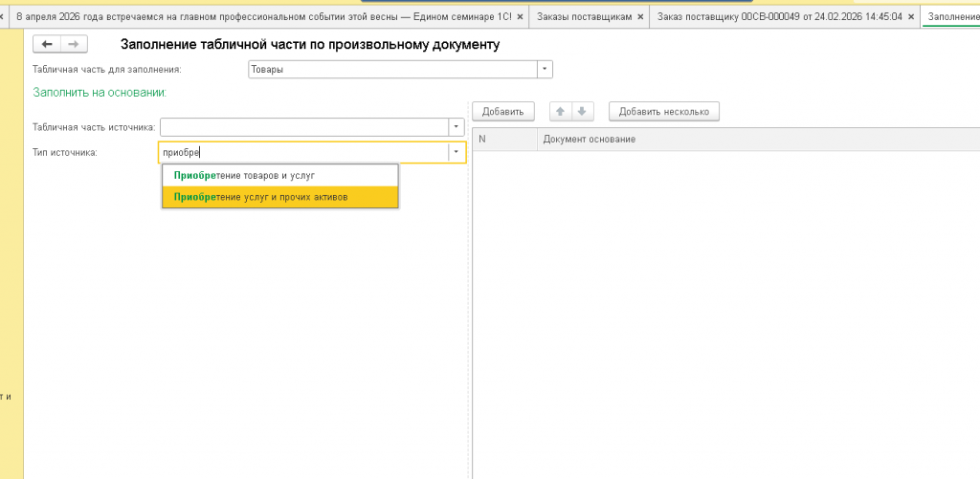The width and height of the screenshot is (980, 479).
Task: Toggle the Тип источника dropdown arrow
Action: [456, 152]
